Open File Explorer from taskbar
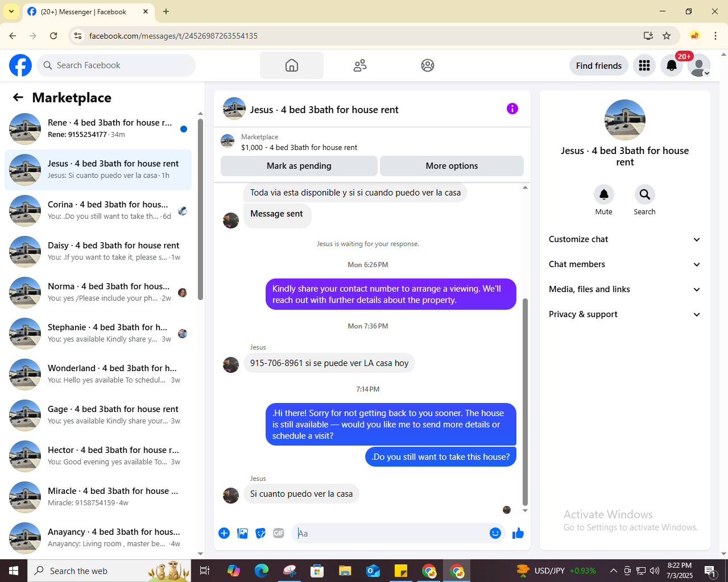Screen dimensions: 728x582 [345, 571]
